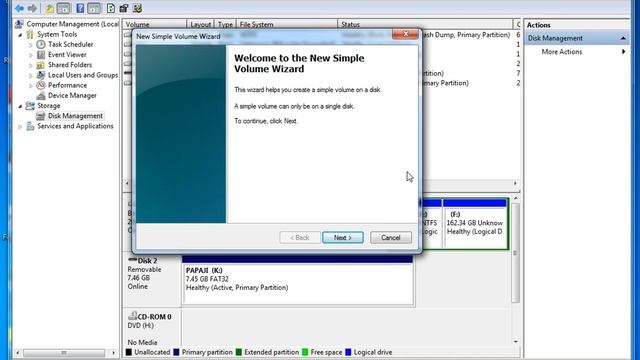640x360 pixels.
Task: Click the console tree scrollbar left arrow
Action: coord(18,352)
